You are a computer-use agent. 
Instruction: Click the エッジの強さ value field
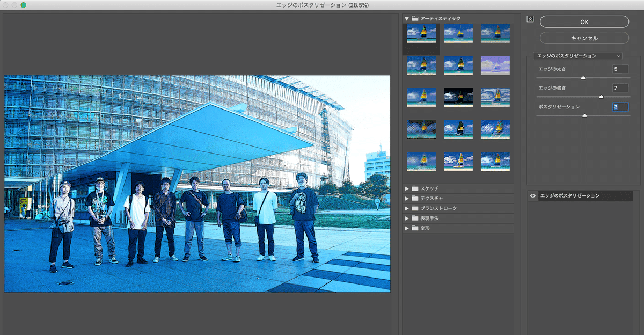coord(620,88)
